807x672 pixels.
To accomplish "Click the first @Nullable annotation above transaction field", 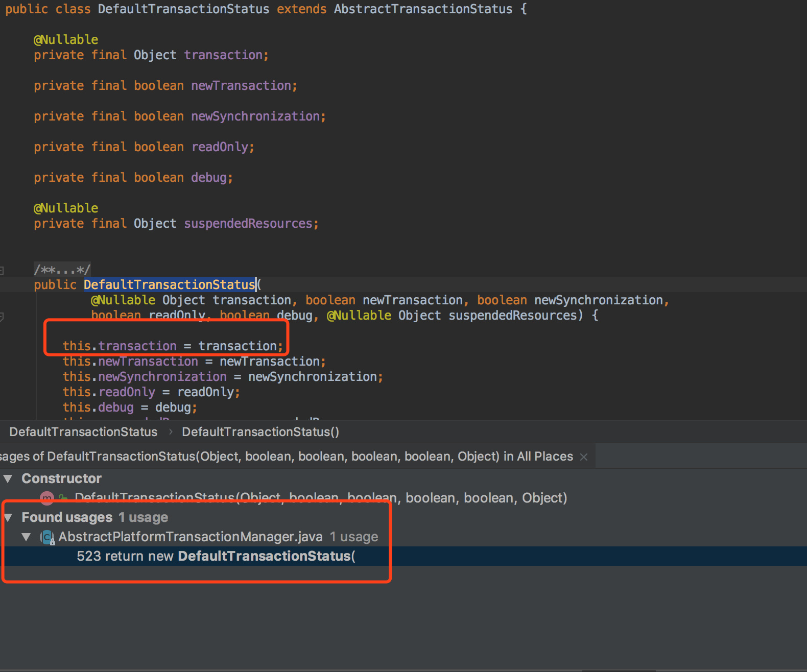I will 66,40.
